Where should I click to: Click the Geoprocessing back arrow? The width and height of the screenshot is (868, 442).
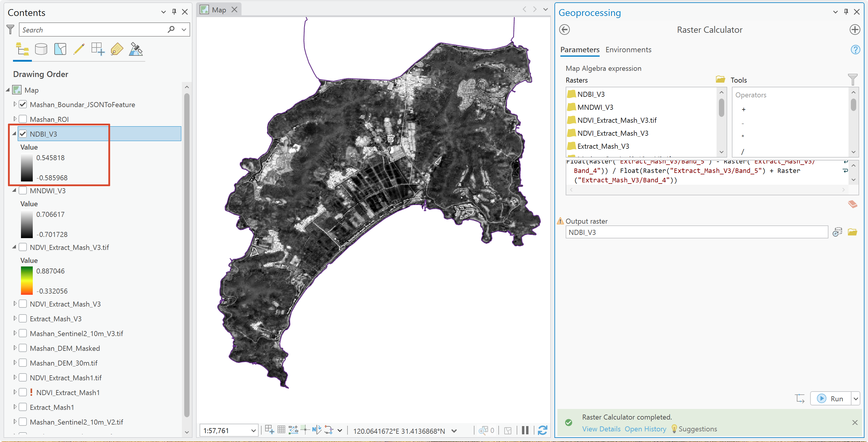click(564, 30)
